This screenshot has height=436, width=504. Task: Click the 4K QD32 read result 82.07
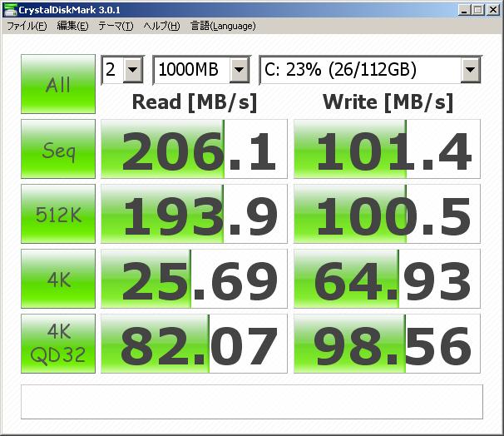tap(194, 344)
